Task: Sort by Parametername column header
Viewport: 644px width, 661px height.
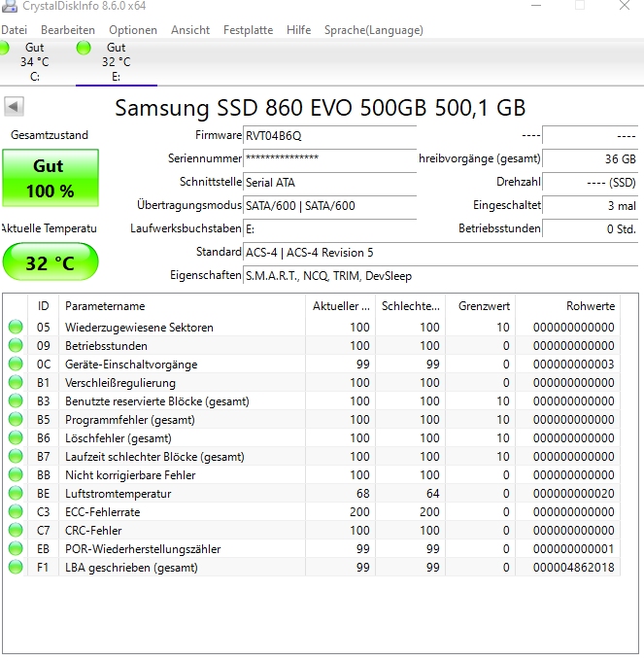Action: click(x=182, y=306)
